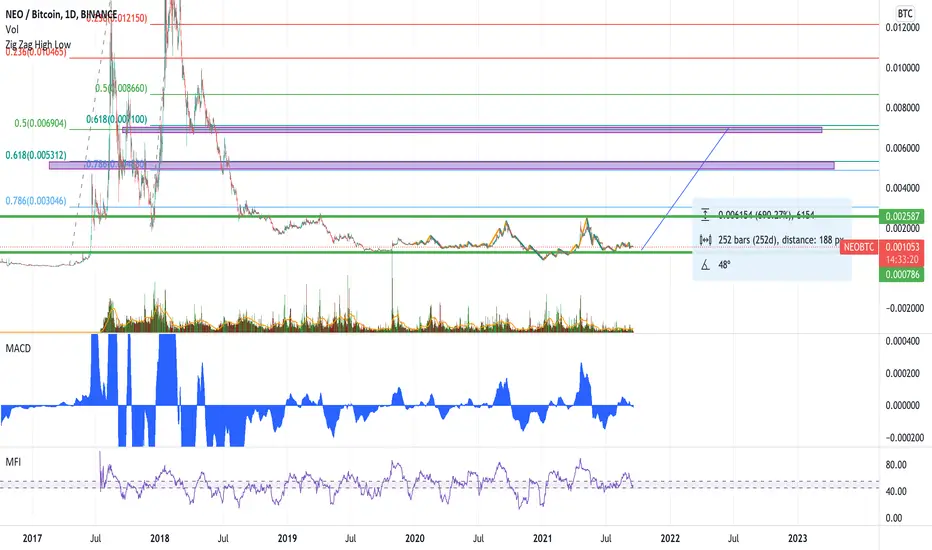Select the 0.5(0.006904) Fibonacci label
This screenshot has height=550, width=932.
coord(40,123)
